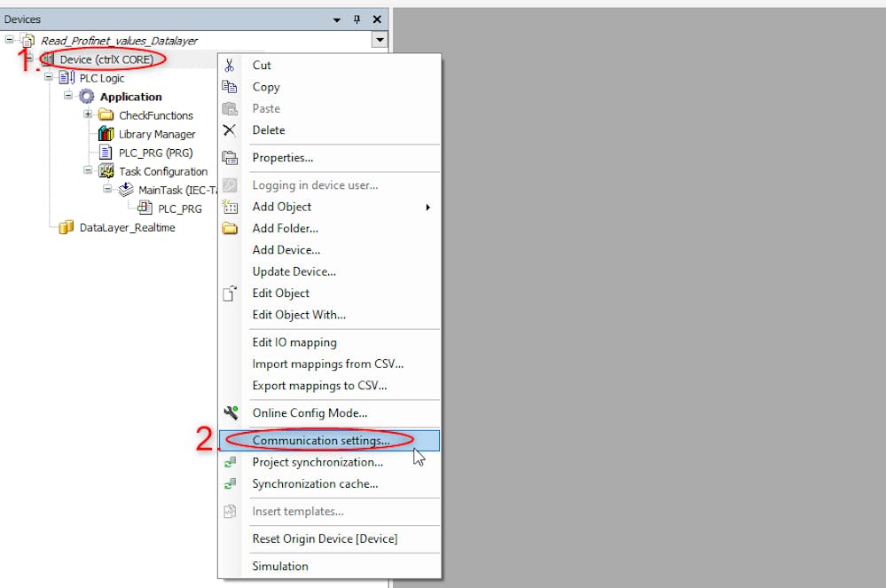Select PLC Logic tree item

[x=102, y=78]
